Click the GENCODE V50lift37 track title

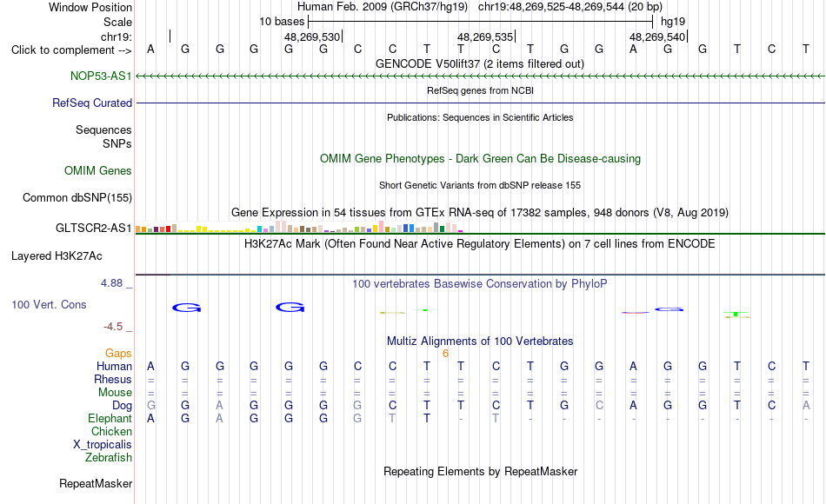pos(479,64)
